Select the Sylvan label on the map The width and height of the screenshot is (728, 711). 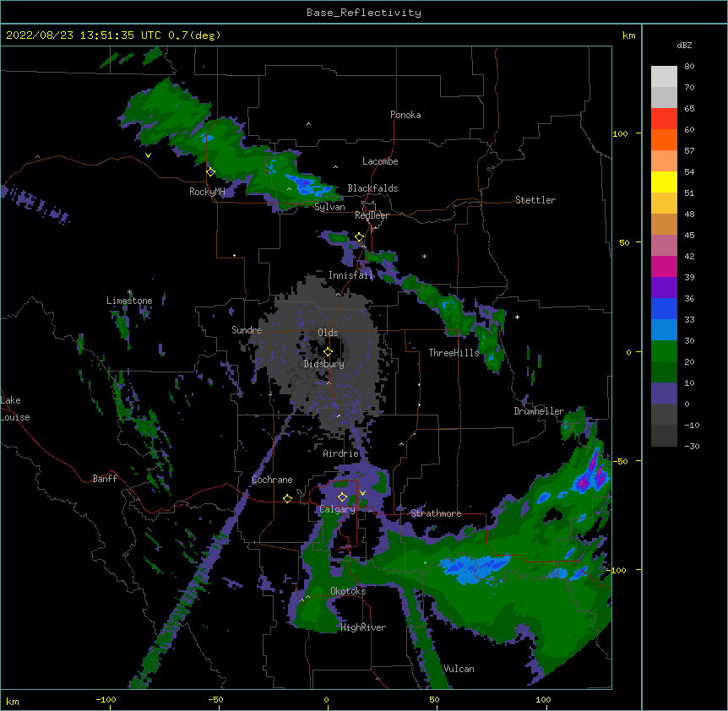[x=329, y=207]
